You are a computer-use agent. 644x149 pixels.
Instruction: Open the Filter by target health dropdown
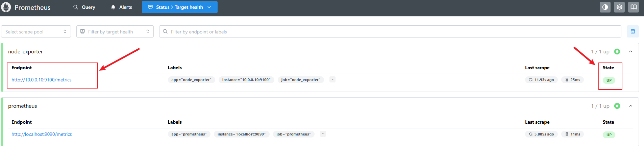[x=115, y=31]
